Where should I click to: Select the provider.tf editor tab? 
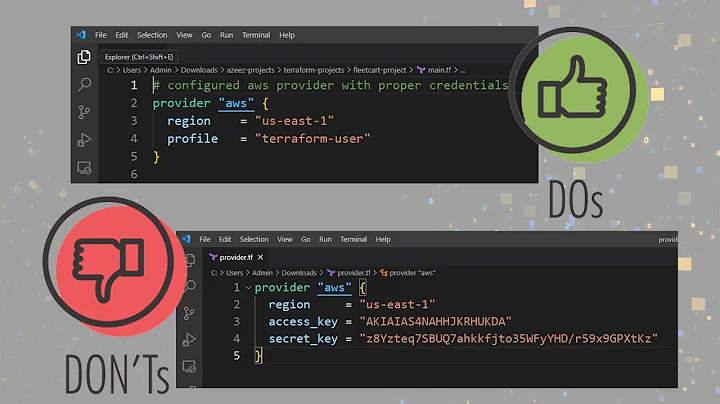[236, 257]
